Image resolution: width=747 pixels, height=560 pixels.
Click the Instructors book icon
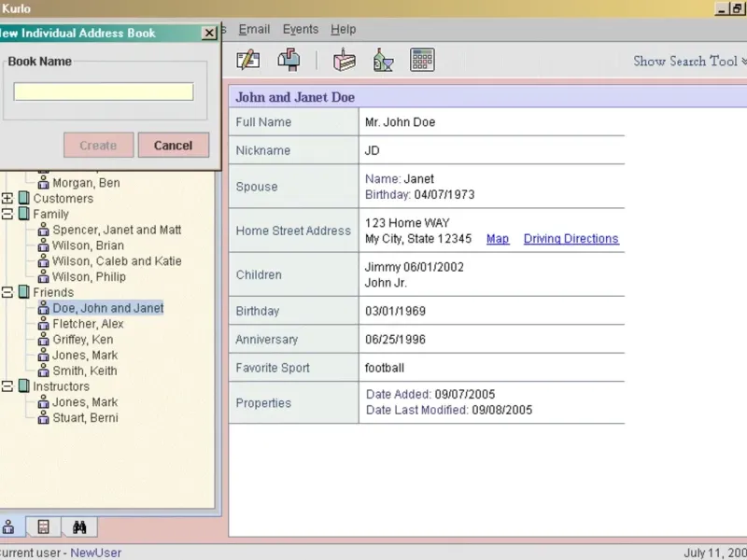tap(24, 386)
